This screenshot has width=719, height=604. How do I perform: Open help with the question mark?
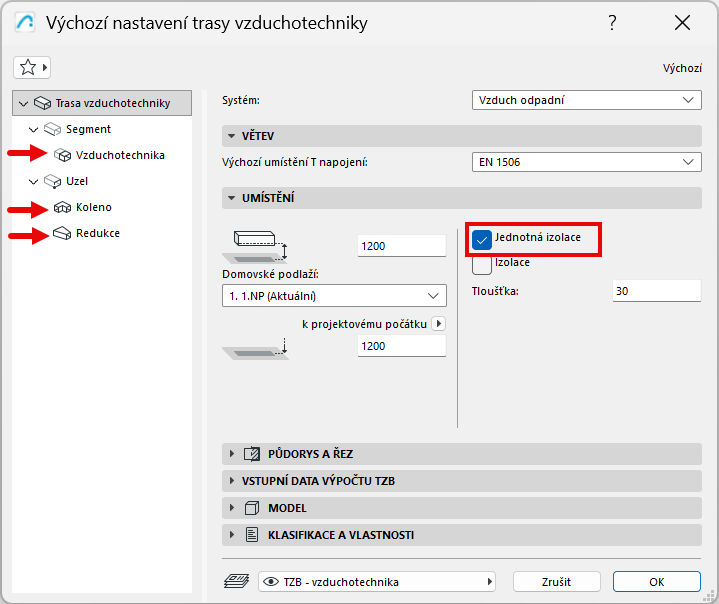coord(612,22)
